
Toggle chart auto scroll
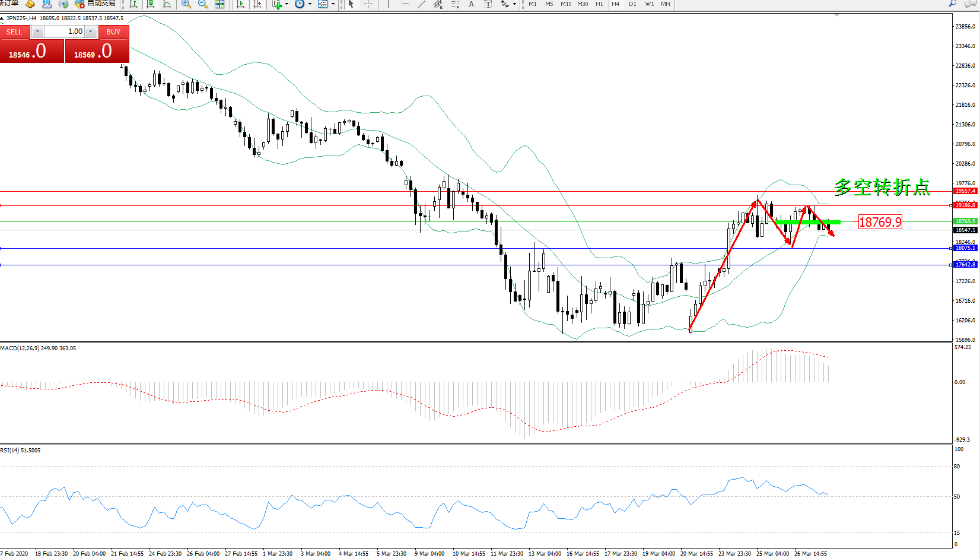tap(240, 4)
